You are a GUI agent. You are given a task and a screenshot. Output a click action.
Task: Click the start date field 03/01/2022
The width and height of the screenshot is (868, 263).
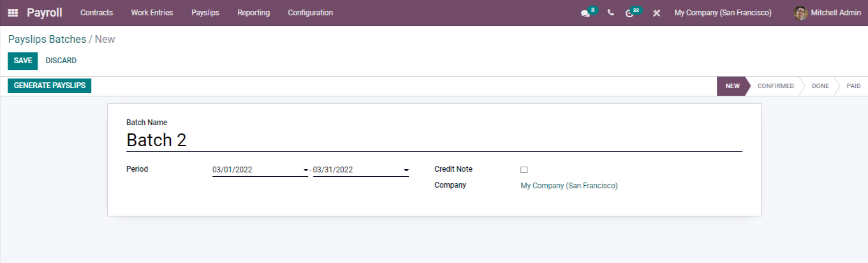coord(260,170)
